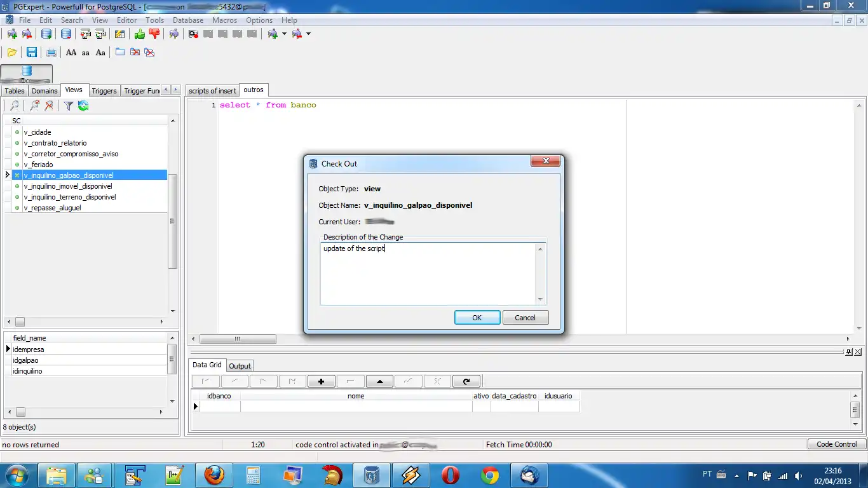
Task: Click the plus insert record button in Data Grid
Action: tap(321, 381)
